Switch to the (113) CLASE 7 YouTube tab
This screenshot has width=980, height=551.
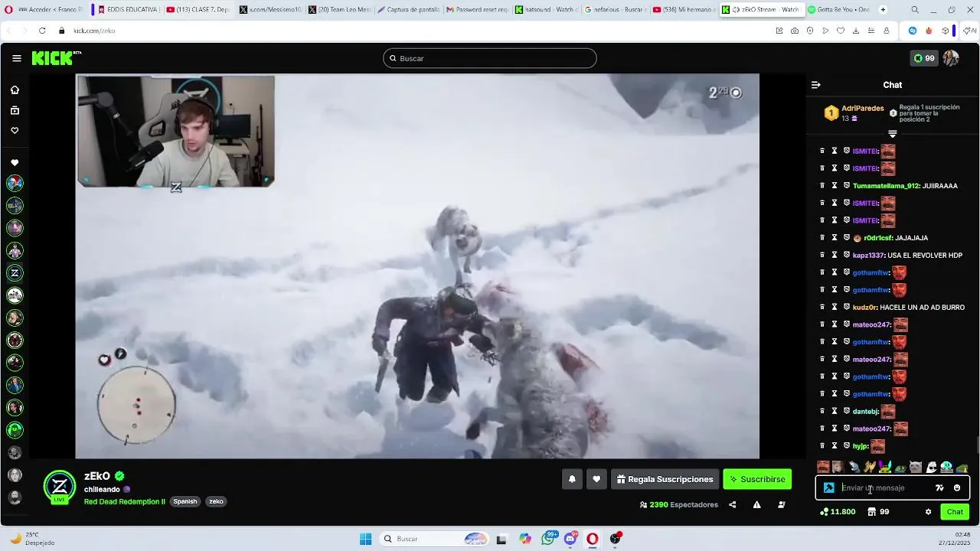tap(198, 10)
